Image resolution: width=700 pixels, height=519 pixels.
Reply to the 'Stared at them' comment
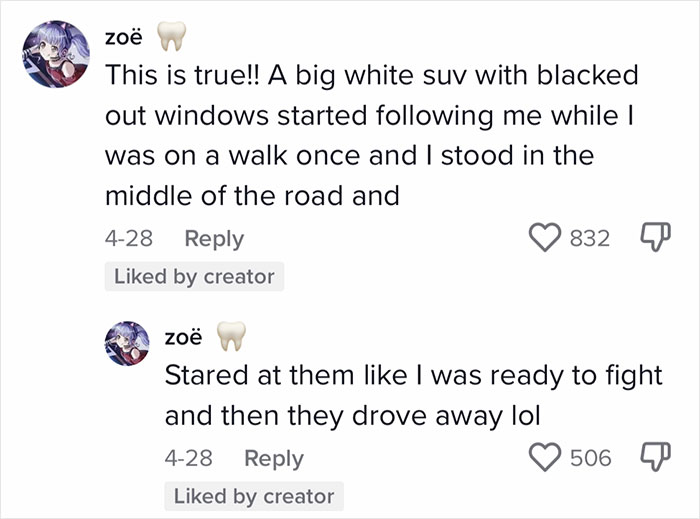point(273,458)
